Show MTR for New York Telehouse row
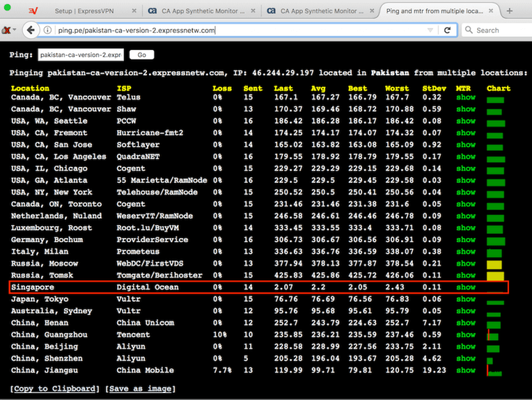The width and height of the screenshot is (532, 400). 465,192
